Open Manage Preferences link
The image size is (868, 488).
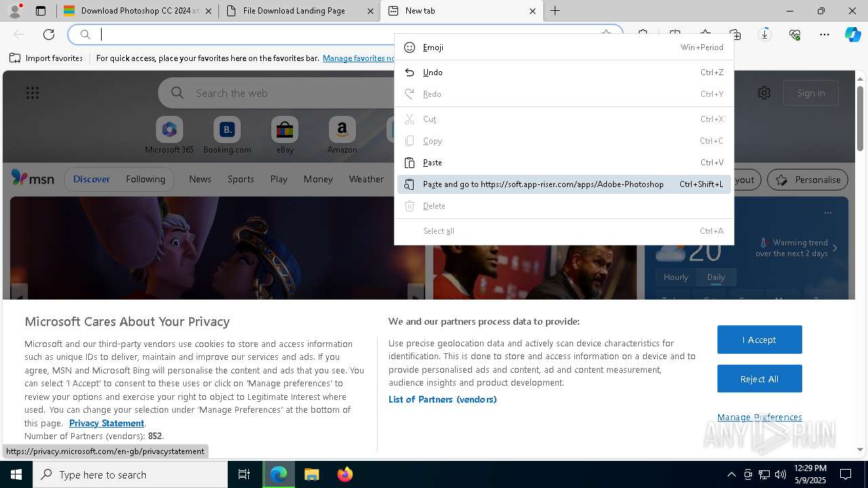coord(759,417)
